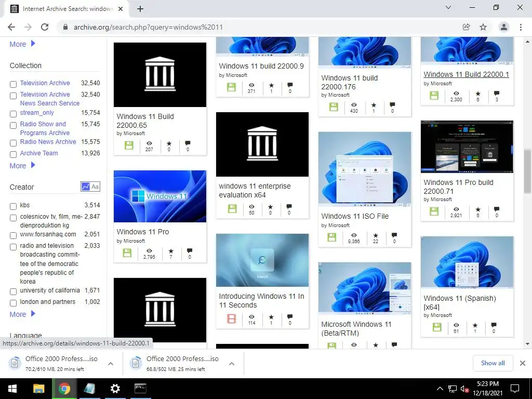The height and width of the screenshot is (399, 532).
Task: Click the share page icon in address bar
Action: click(x=467, y=27)
